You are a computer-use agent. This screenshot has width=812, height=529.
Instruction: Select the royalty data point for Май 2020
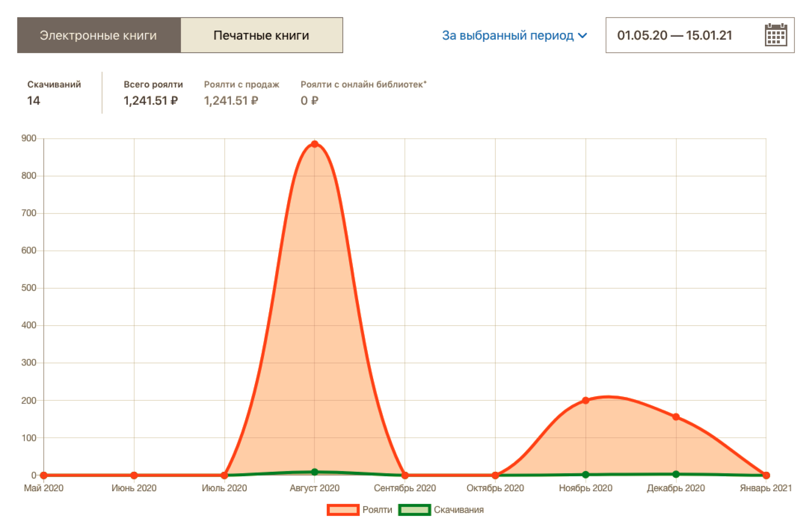(x=44, y=475)
